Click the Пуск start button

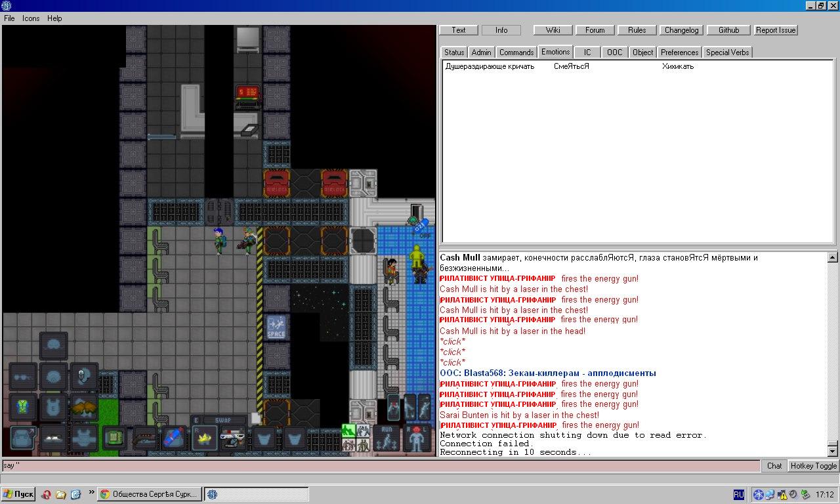18,494
